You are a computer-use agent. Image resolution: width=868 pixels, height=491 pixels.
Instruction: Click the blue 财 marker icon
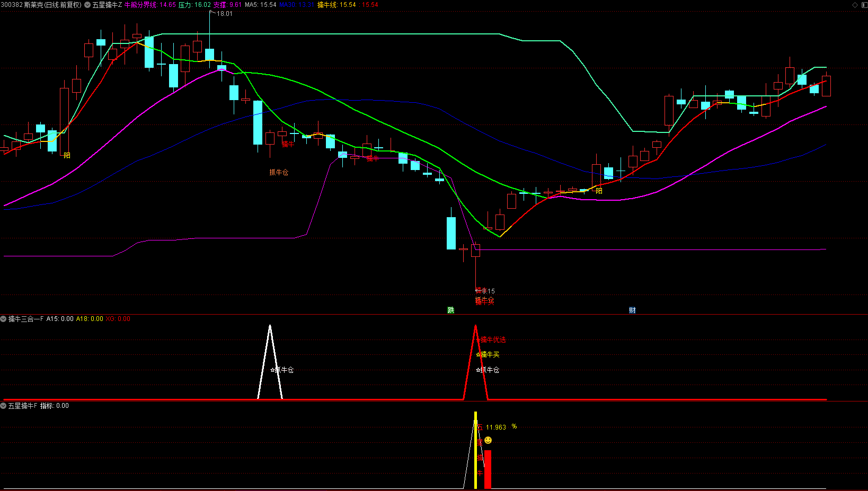(632, 310)
